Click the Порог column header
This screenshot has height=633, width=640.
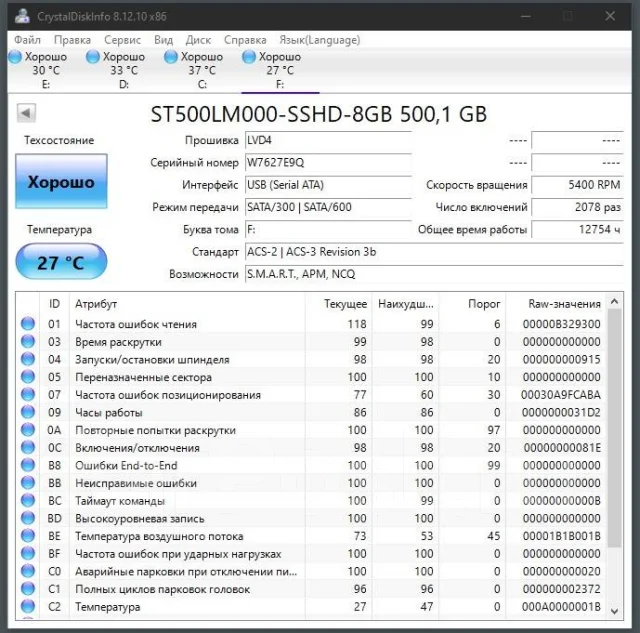coord(472,304)
